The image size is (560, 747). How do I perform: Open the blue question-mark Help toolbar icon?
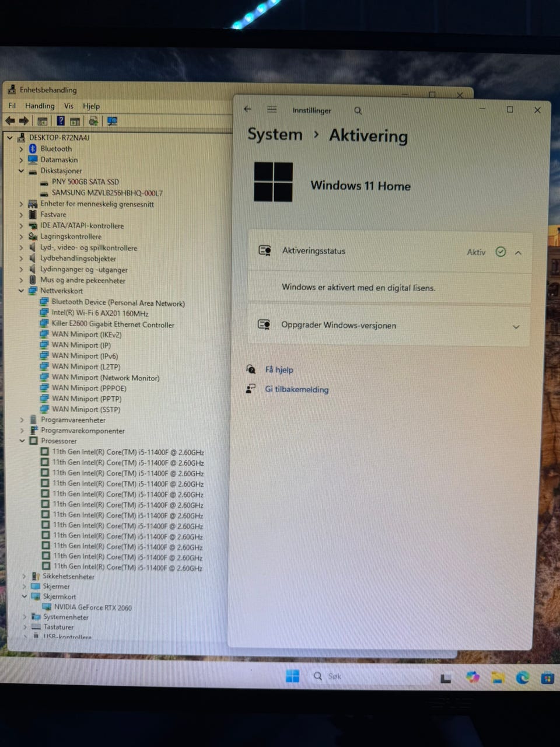click(x=61, y=121)
